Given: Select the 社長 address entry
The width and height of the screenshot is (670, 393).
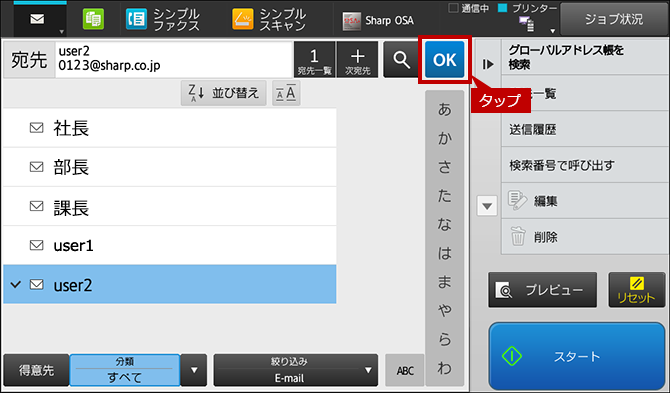Looking at the screenshot, I should [x=170, y=128].
